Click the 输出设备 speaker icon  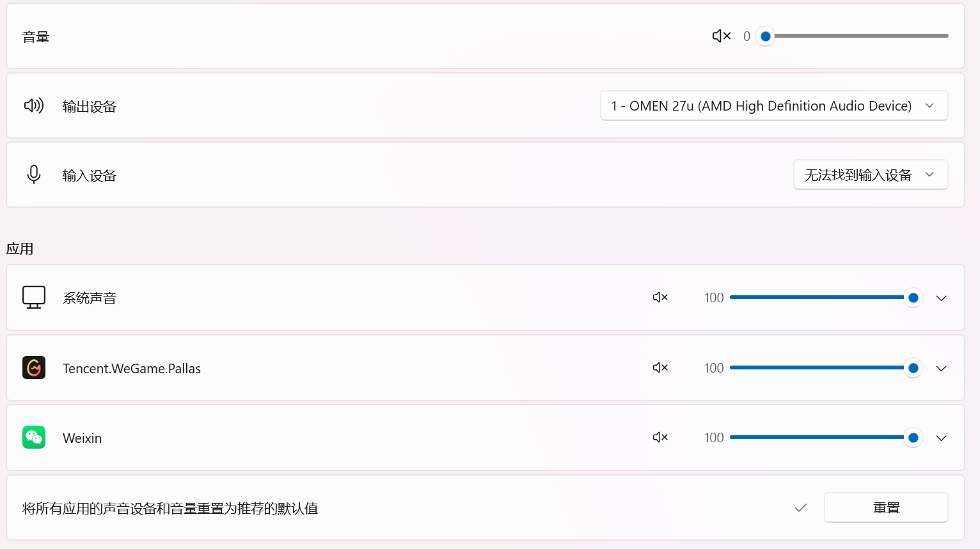34,105
